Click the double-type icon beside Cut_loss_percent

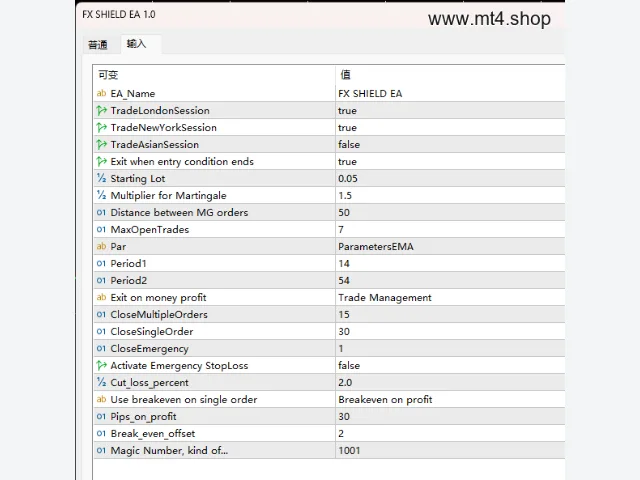[102, 382]
